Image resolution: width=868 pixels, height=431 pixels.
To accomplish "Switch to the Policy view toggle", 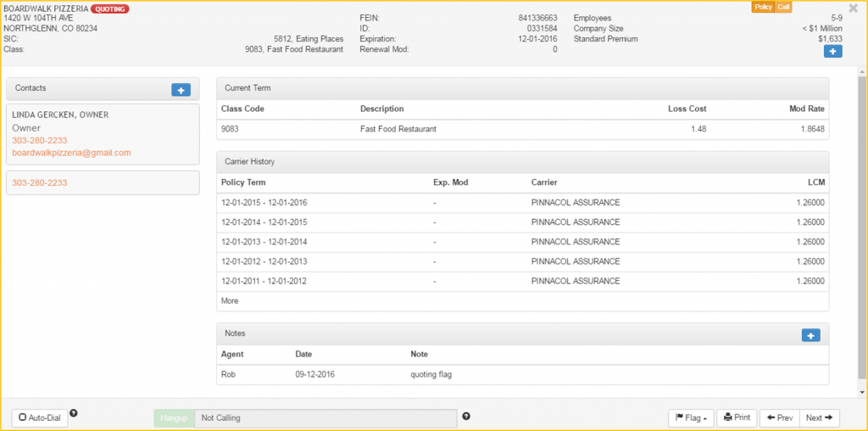I will (763, 7).
